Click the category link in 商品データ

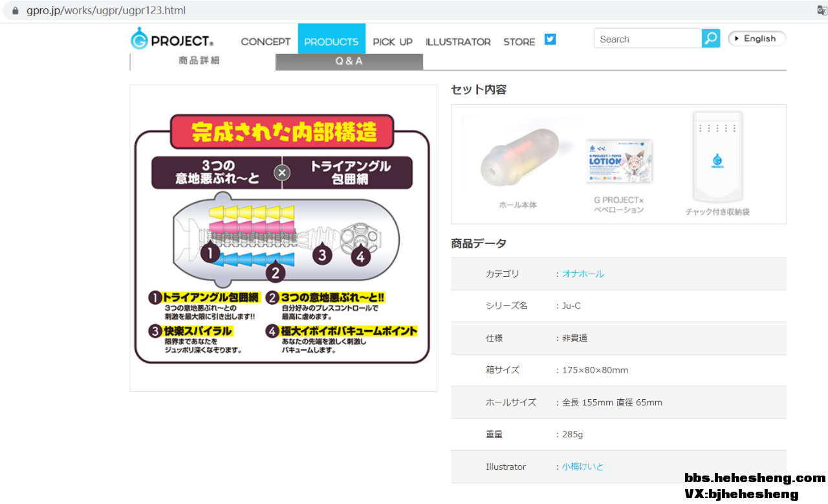coord(583,274)
